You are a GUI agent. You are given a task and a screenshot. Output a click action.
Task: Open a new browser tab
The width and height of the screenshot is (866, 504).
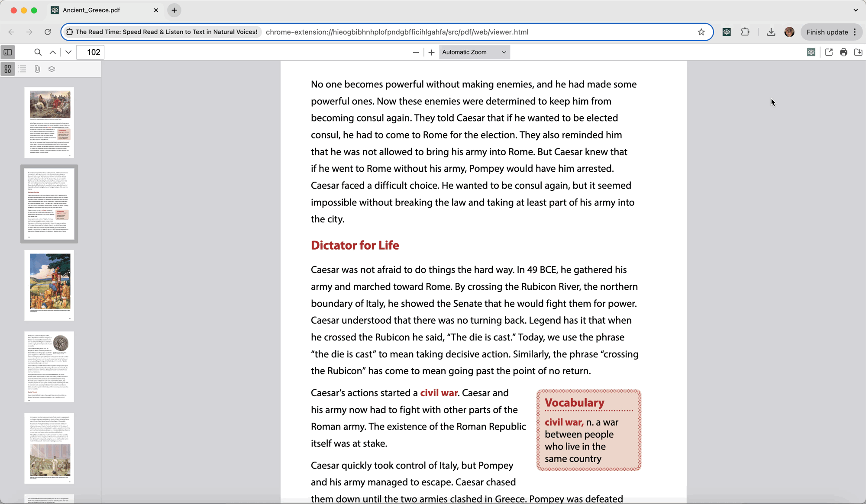pos(174,10)
